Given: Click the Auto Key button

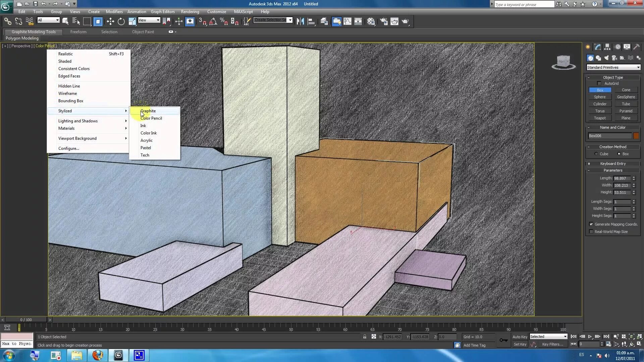Looking at the screenshot, I should tap(520, 337).
